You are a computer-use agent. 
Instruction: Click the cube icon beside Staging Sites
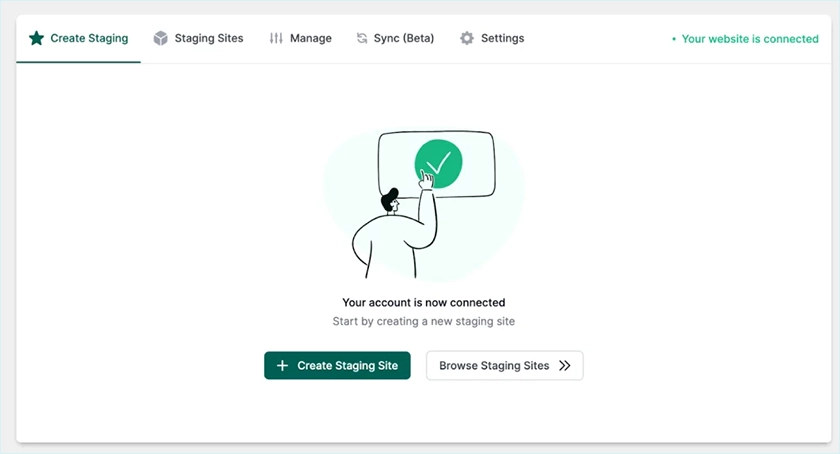point(160,39)
